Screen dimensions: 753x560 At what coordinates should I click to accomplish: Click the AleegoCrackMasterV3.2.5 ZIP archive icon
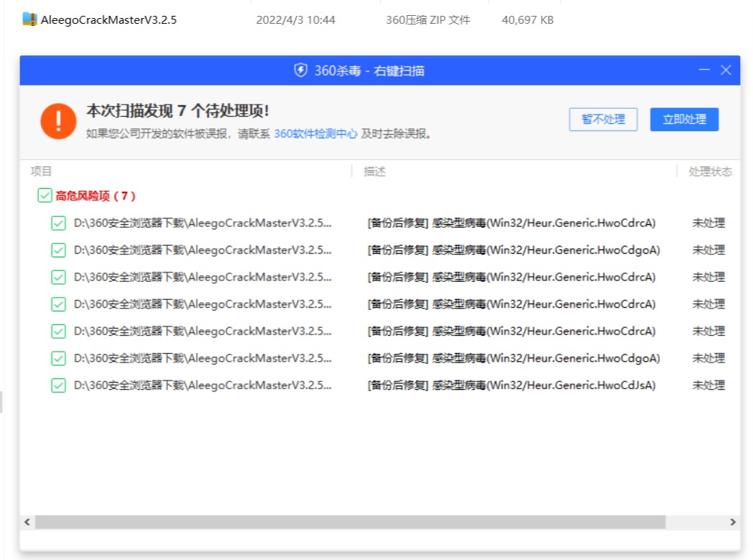tap(30, 19)
